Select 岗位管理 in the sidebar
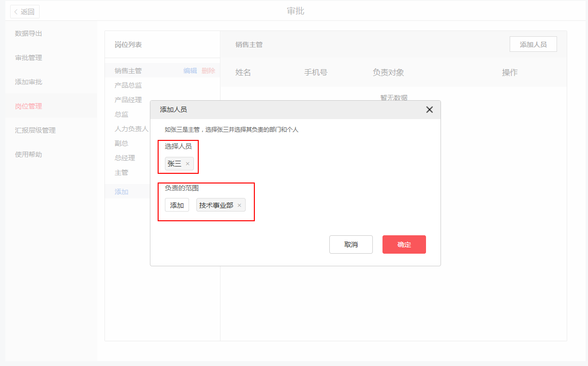 point(29,106)
